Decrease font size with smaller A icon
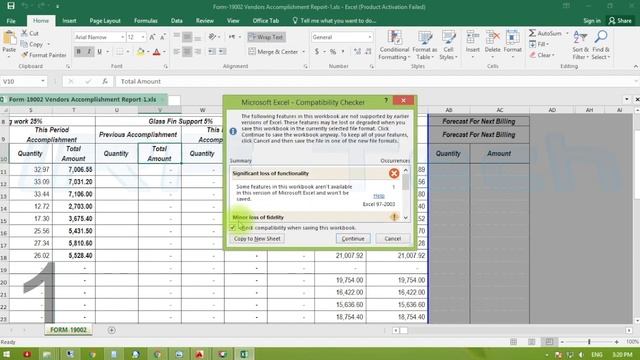Viewport: 640px width, 360px height. (x=162, y=37)
